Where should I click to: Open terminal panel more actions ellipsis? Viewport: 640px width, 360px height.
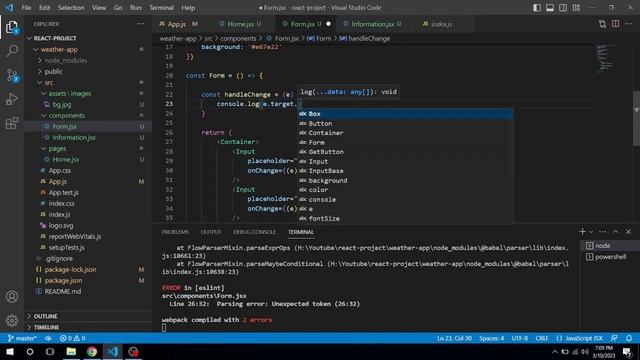[602, 232]
